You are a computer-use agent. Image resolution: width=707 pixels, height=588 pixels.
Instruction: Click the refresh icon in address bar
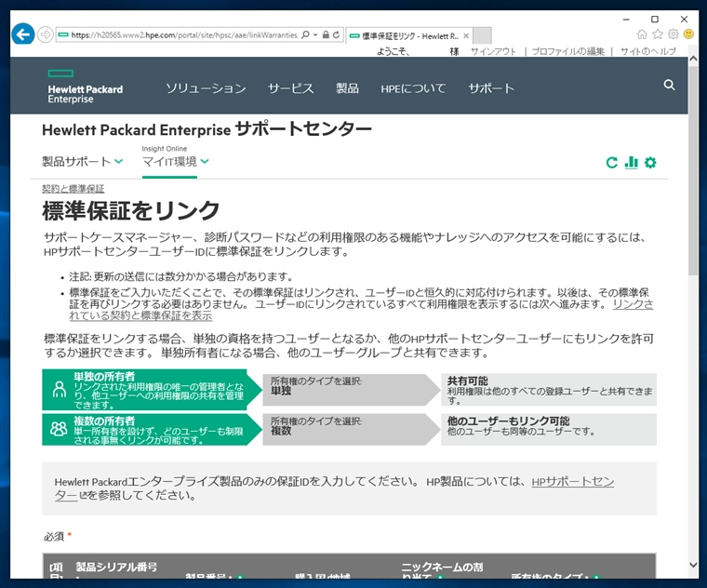pos(337,34)
